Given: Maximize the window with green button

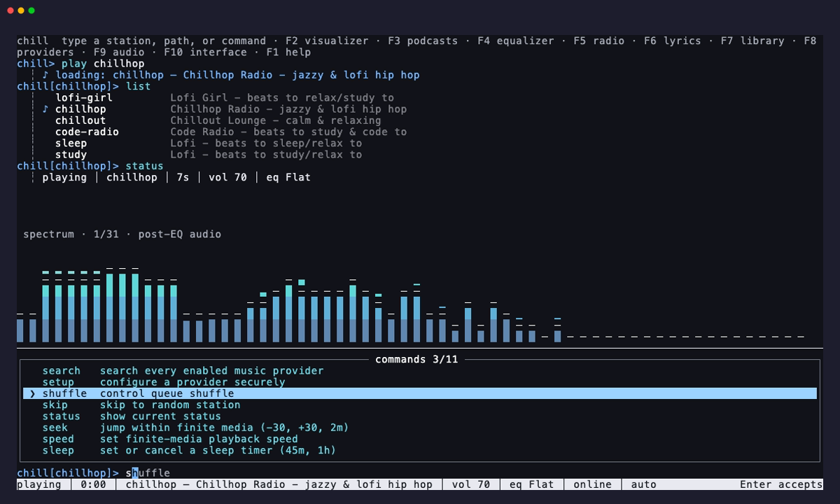Looking at the screenshot, I should [31, 10].
